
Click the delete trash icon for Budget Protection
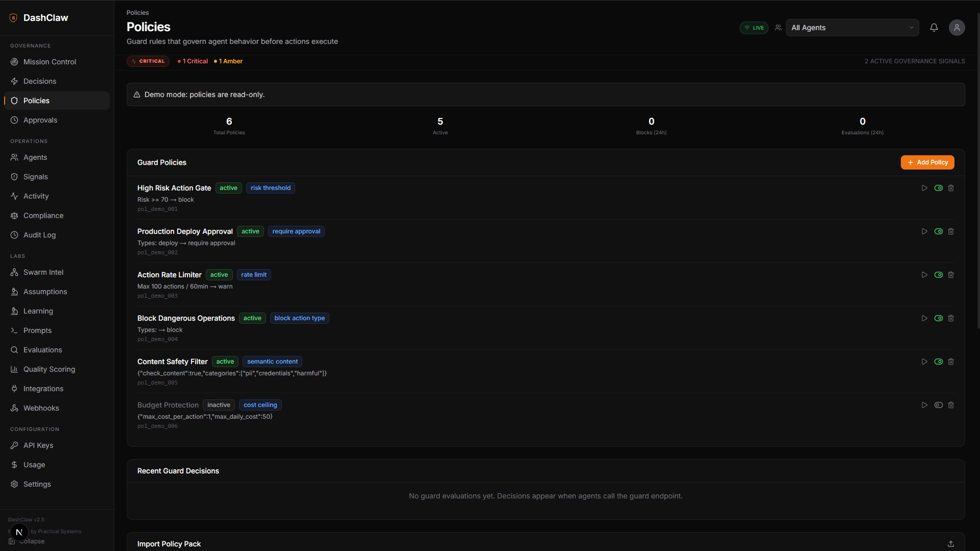coord(951,405)
